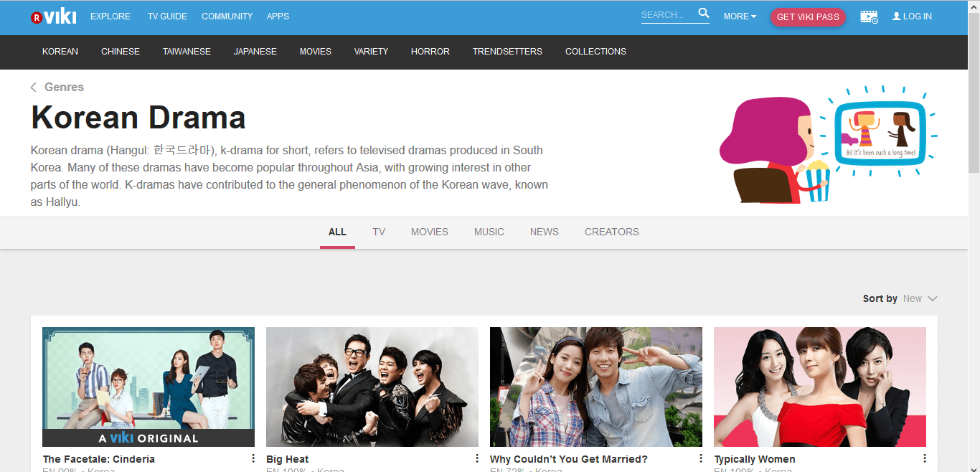Select the JAPANESE category
The width and height of the screenshot is (980, 472).
click(255, 52)
